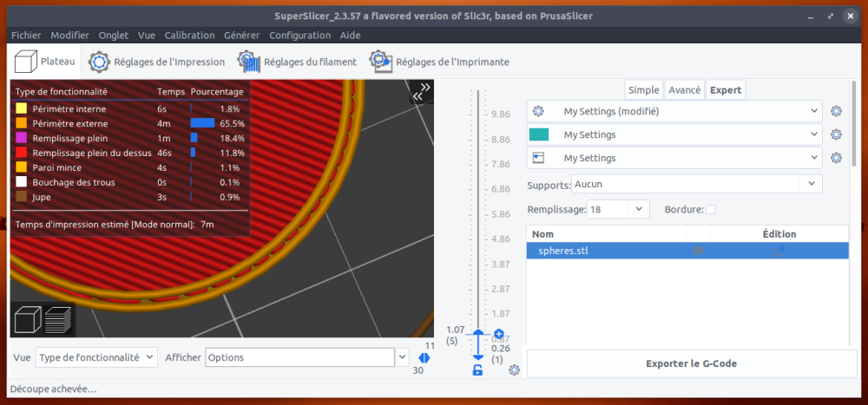Open the Fichier menu

coord(26,36)
